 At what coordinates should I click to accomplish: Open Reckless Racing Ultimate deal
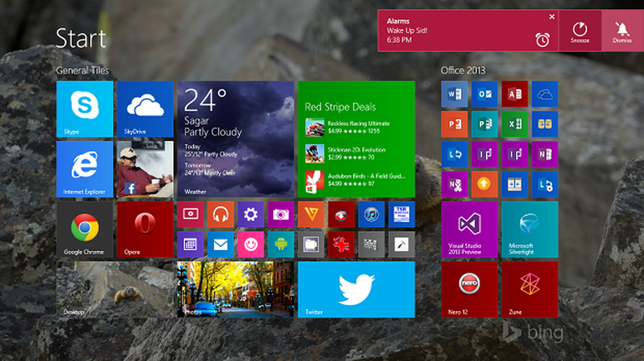pos(348,127)
